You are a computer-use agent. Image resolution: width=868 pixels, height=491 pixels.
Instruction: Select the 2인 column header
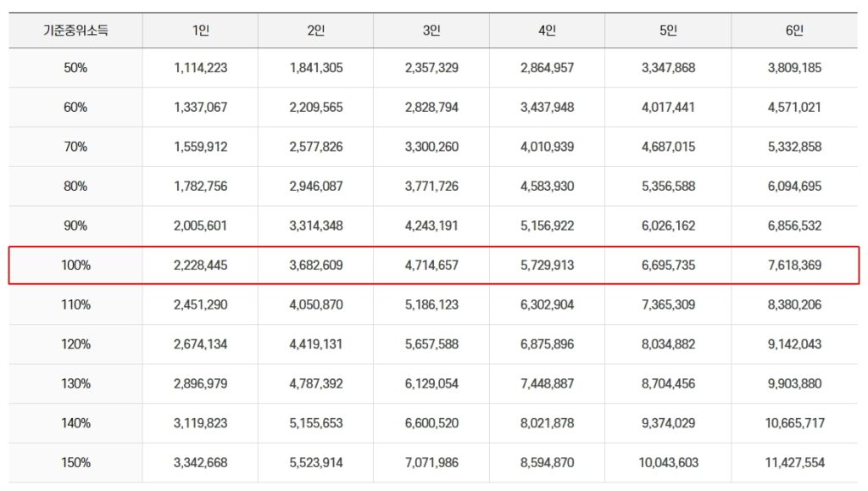tap(316, 31)
